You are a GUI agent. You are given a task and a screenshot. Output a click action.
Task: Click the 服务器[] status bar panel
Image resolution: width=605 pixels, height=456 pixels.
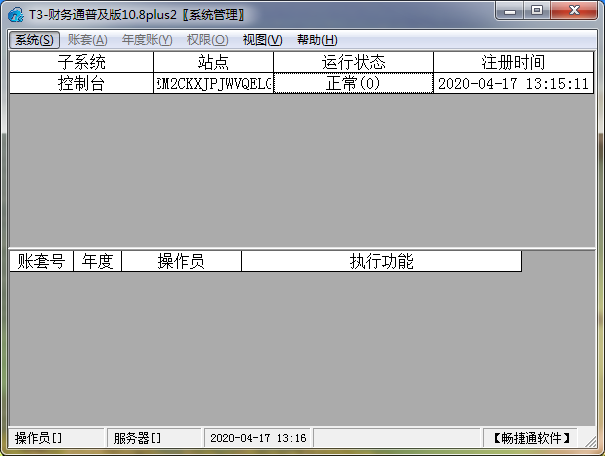(x=154, y=438)
